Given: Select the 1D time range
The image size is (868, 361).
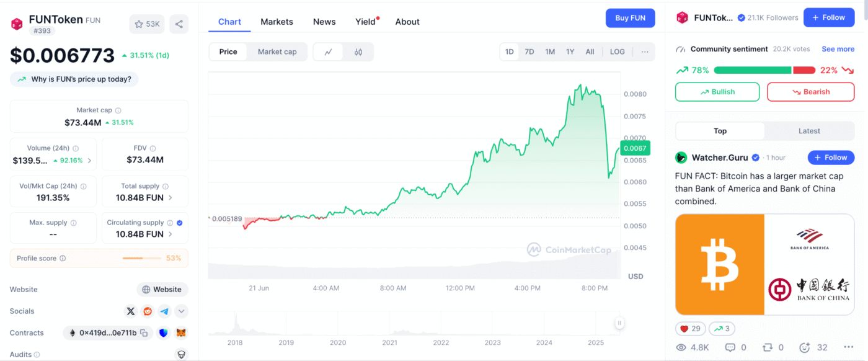Looking at the screenshot, I should pyautogui.click(x=510, y=52).
